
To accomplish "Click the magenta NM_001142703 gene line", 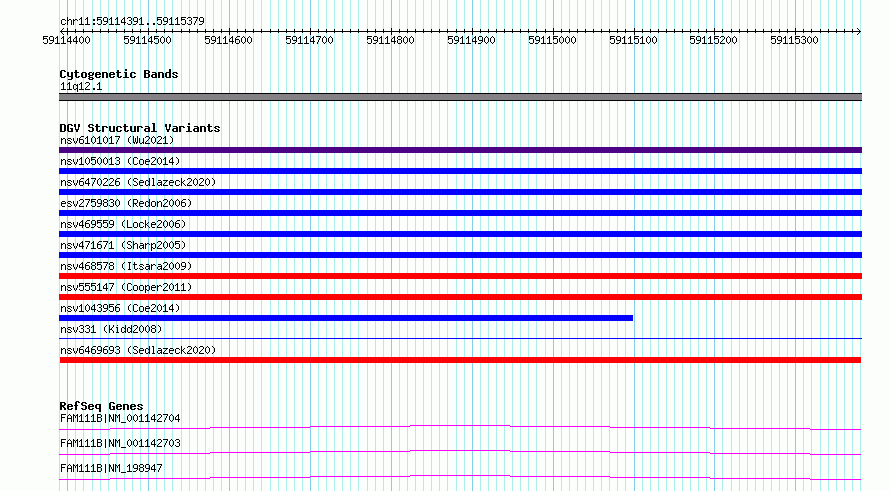I will click(x=460, y=452).
